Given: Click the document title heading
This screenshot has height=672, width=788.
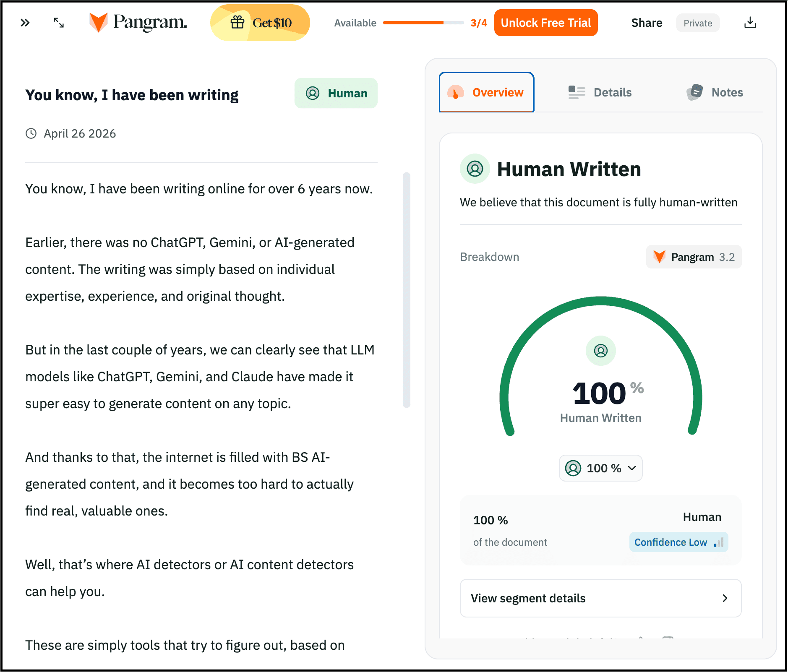Looking at the screenshot, I should click(x=132, y=95).
